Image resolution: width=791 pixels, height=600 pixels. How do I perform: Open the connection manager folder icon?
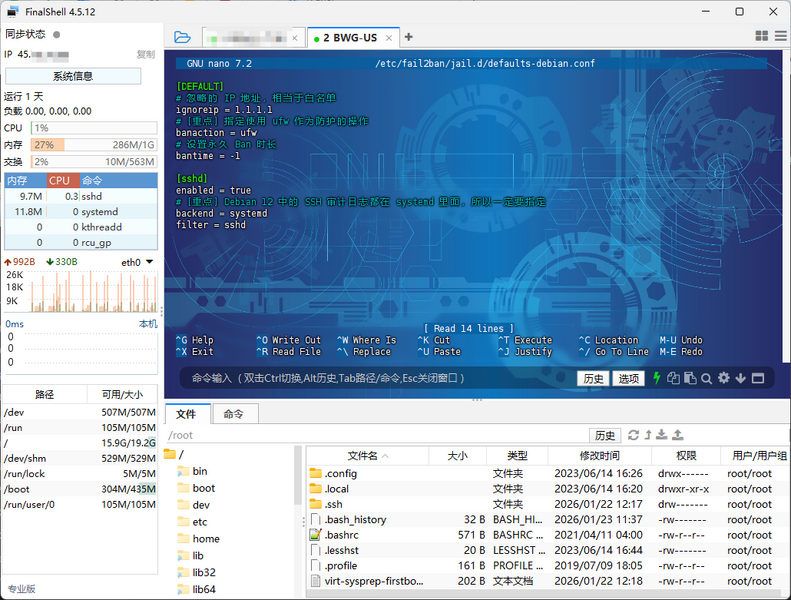point(182,37)
